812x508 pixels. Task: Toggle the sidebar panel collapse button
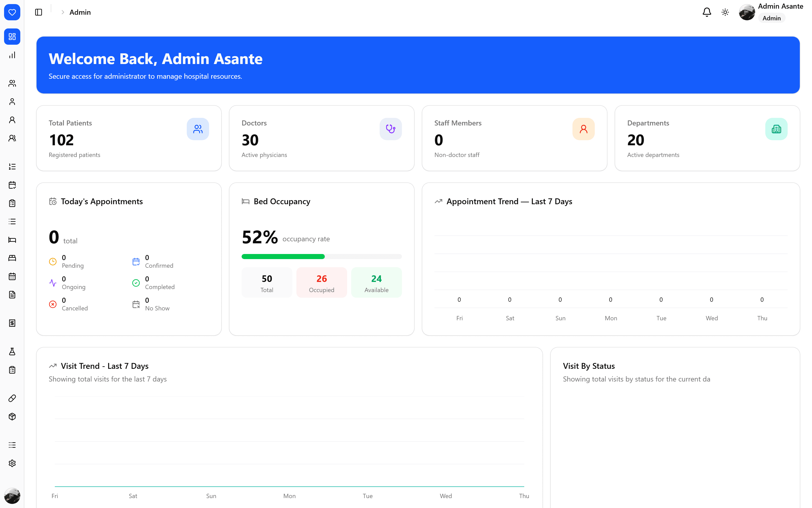coord(39,12)
